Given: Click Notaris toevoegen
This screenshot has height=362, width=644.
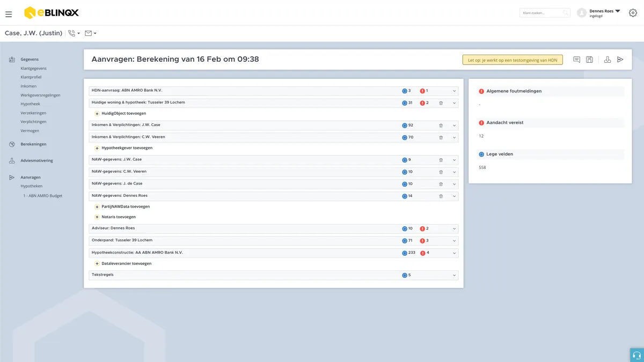Looking at the screenshot, I should coord(115,217).
